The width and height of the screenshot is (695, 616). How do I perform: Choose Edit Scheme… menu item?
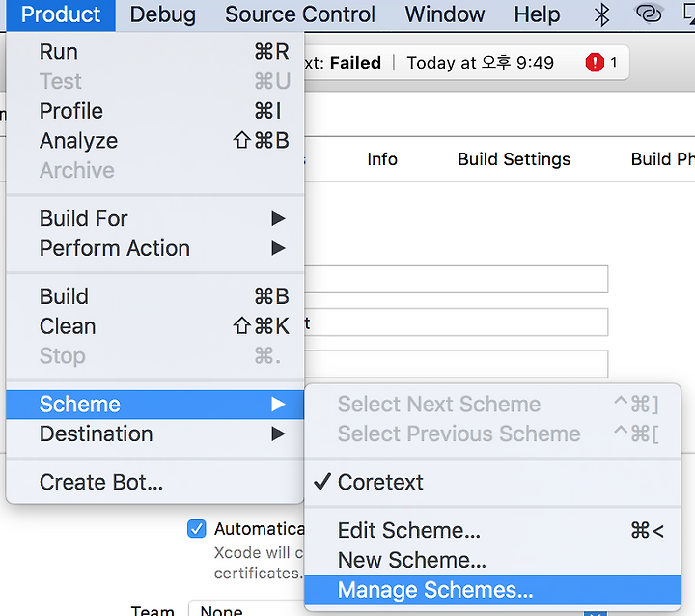pos(493,530)
